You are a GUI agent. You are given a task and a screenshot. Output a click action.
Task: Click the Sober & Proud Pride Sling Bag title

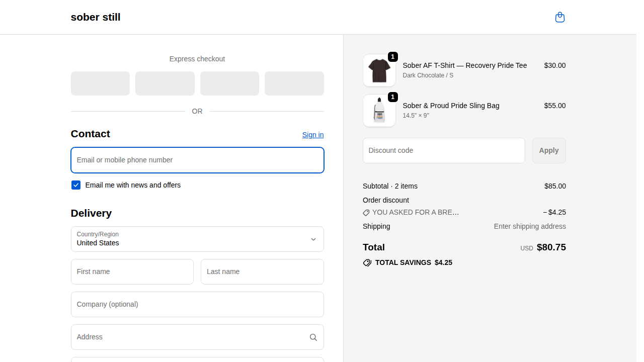pos(451,106)
